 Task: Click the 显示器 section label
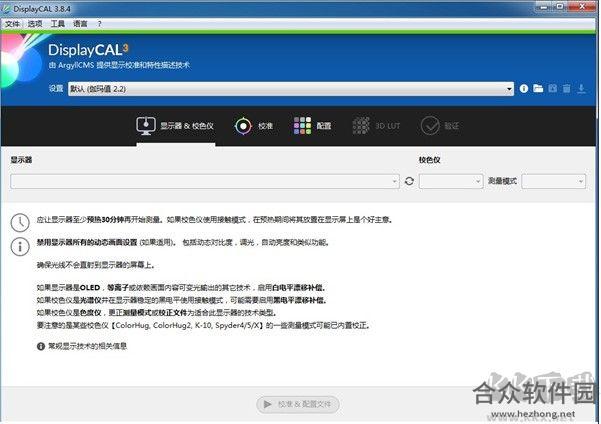21,159
